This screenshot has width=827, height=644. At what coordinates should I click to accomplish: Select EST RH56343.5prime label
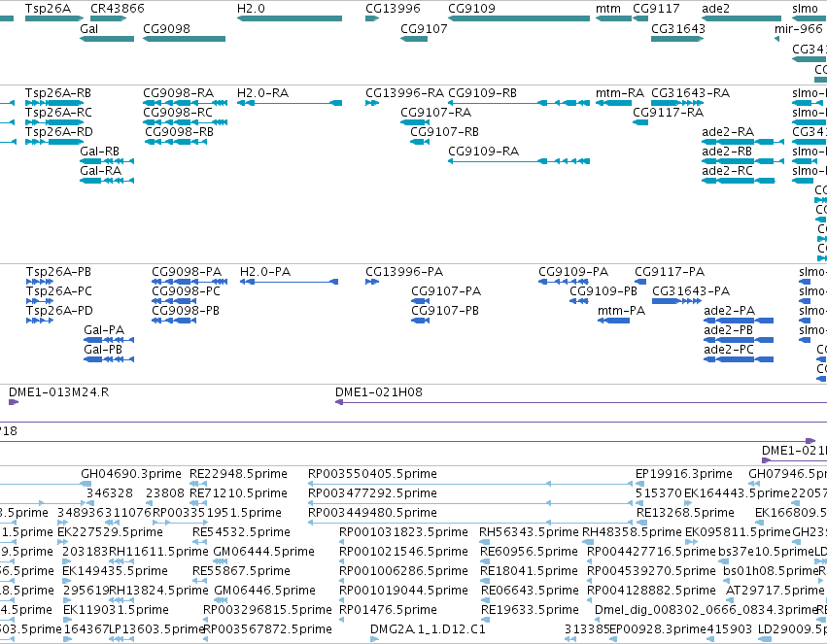[x=529, y=532]
